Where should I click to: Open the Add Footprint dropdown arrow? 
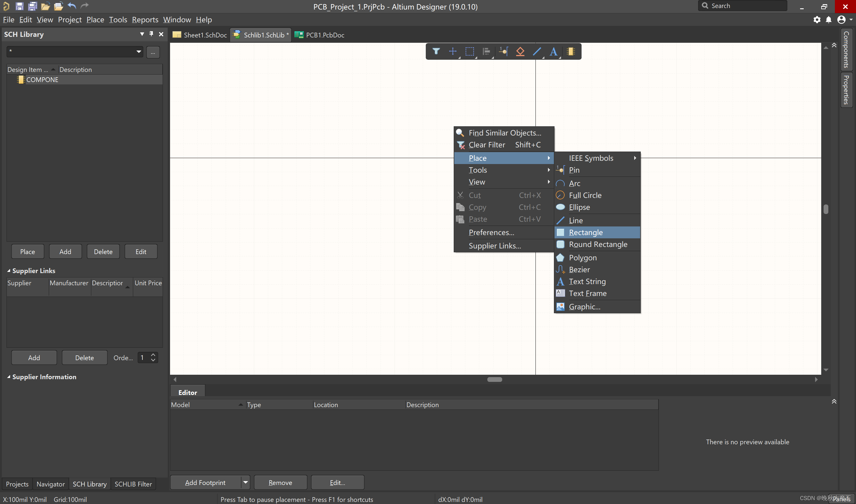tap(245, 482)
